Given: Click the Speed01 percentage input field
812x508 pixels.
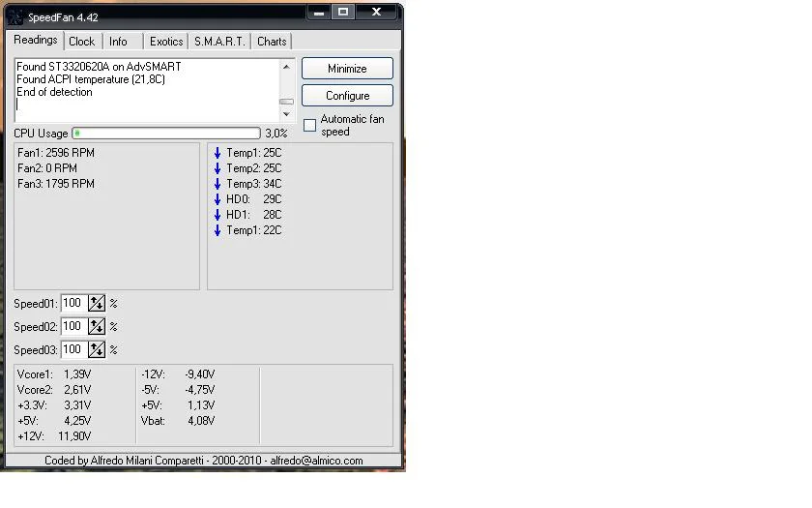Looking at the screenshot, I should tap(74, 303).
